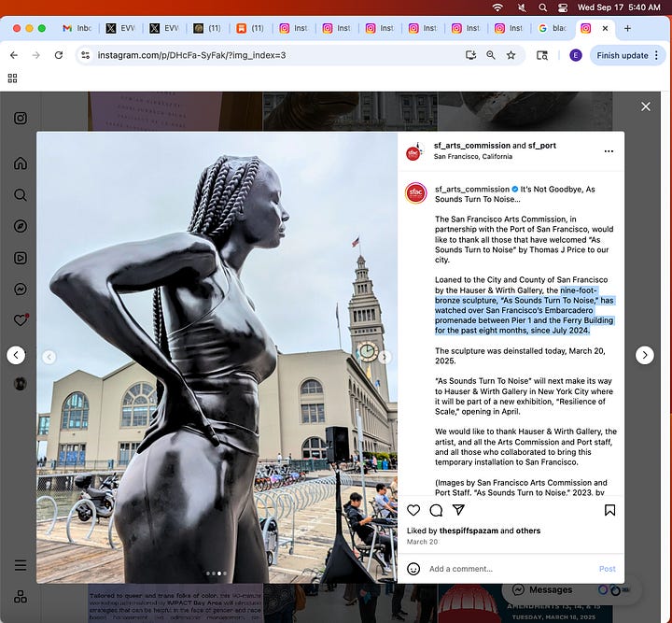Close the active Instagram tab
The image size is (672, 623).
coord(605,28)
